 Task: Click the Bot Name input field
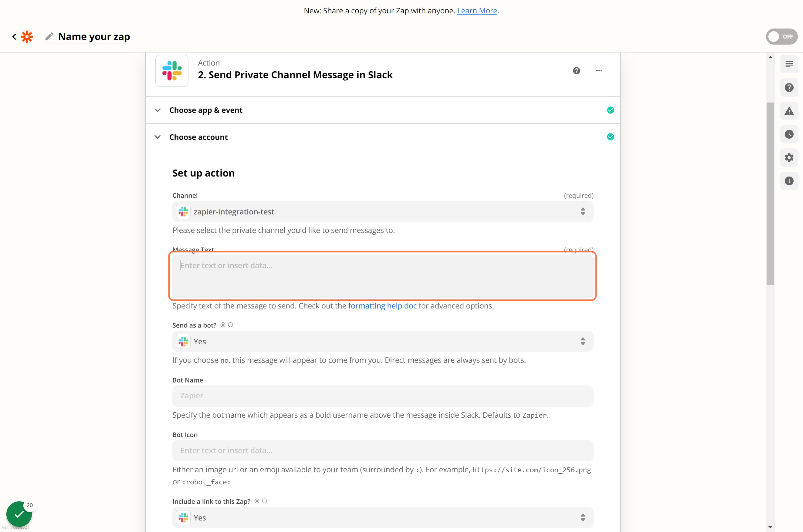click(x=383, y=396)
